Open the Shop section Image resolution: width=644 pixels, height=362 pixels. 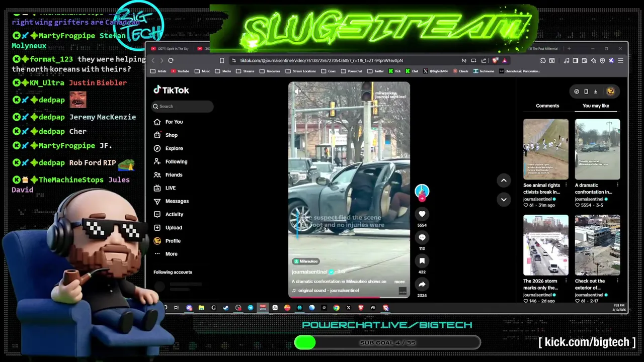tap(166, 135)
